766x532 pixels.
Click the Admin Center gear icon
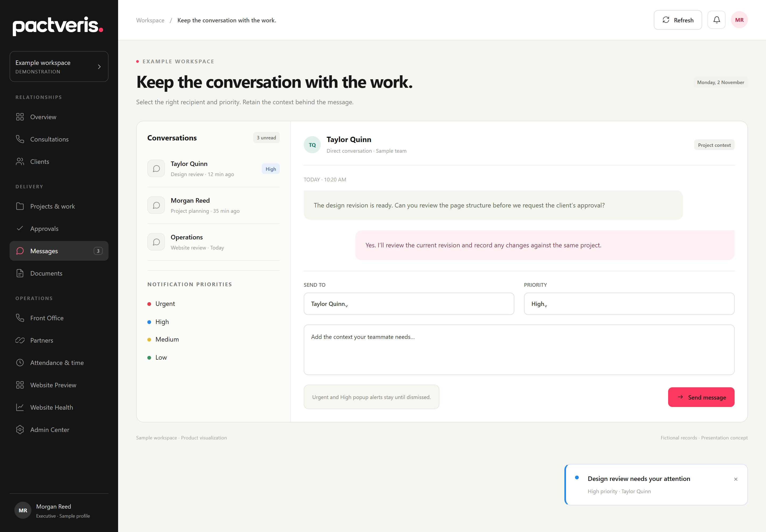pyautogui.click(x=20, y=430)
